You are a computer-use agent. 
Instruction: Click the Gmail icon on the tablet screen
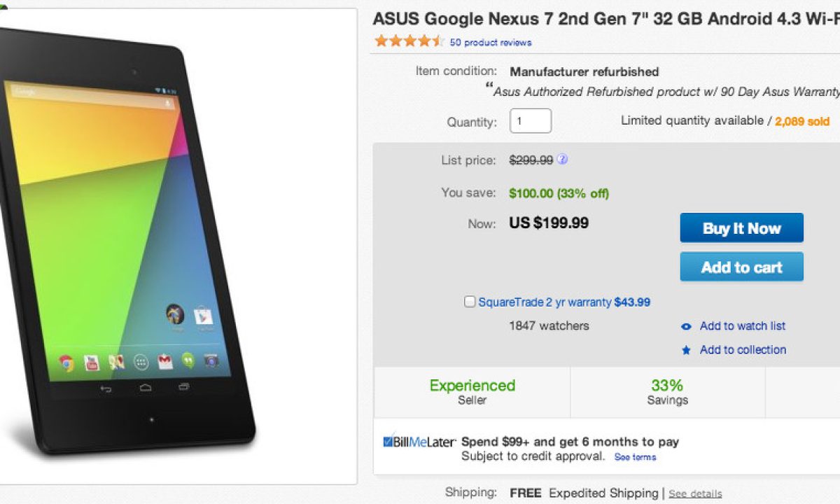164,362
